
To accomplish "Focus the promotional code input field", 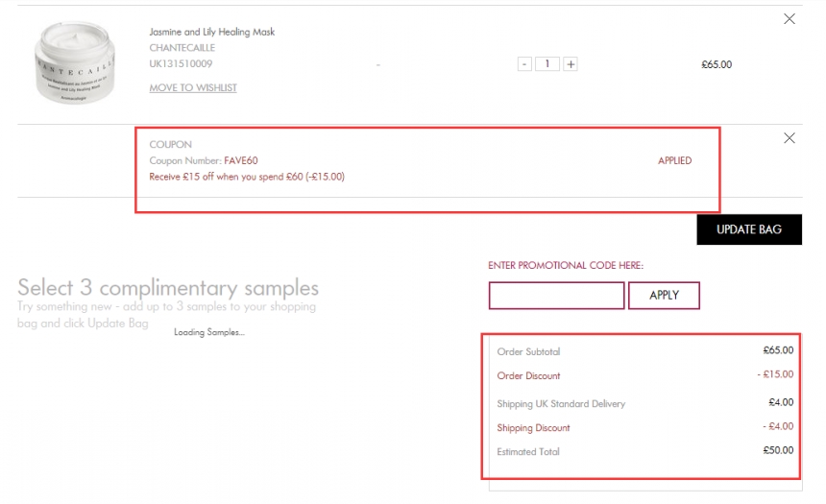I will [x=556, y=296].
